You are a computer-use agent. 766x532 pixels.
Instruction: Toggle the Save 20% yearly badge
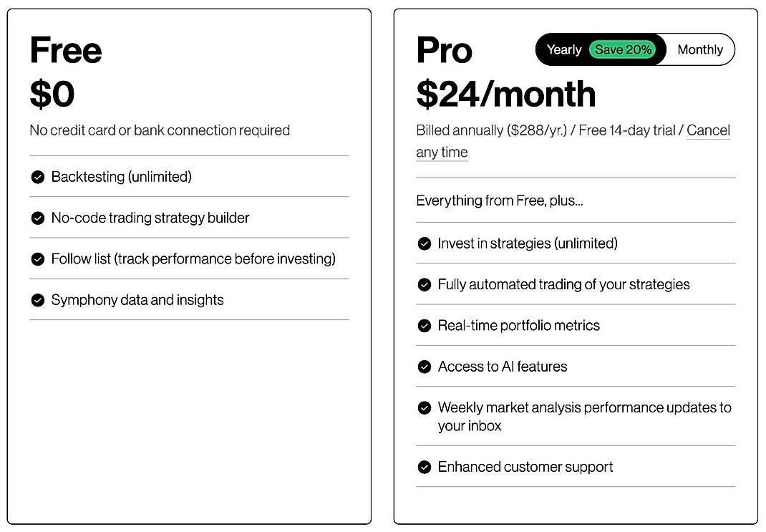[x=624, y=49]
